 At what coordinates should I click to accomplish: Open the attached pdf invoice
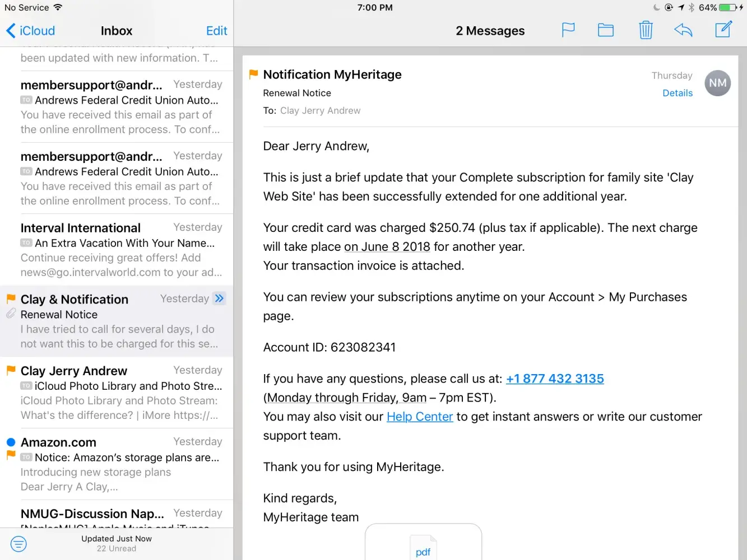coord(423,546)
